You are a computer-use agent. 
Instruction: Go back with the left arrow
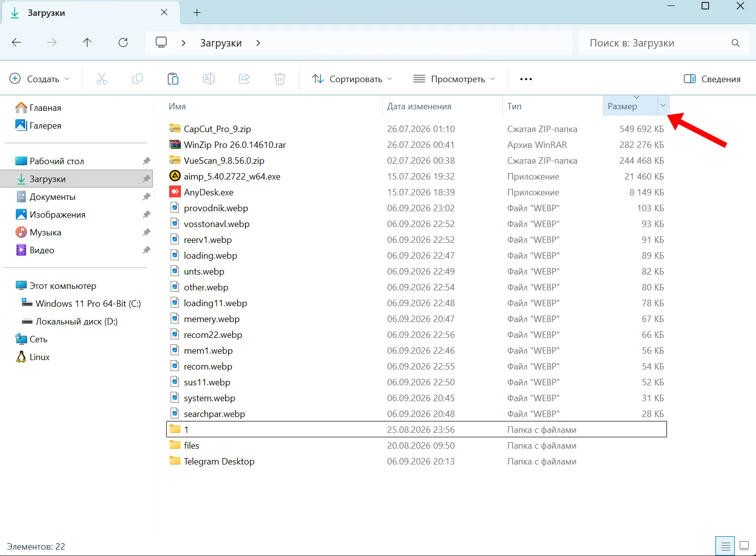(x=16, y=43)
